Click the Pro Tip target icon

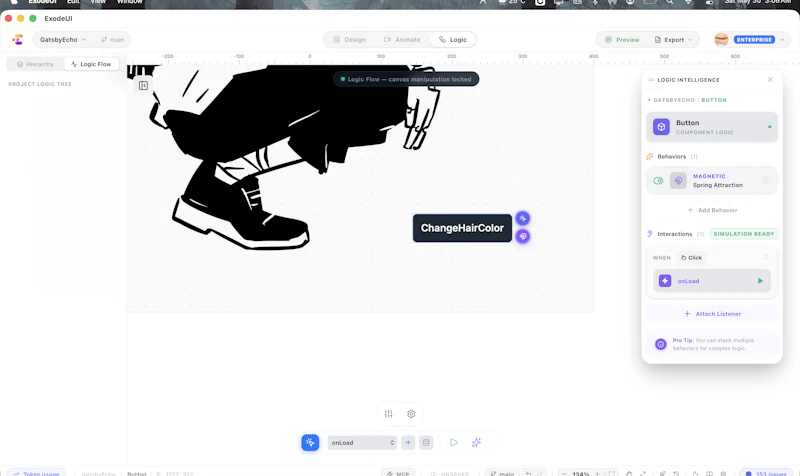coord(660,344)
